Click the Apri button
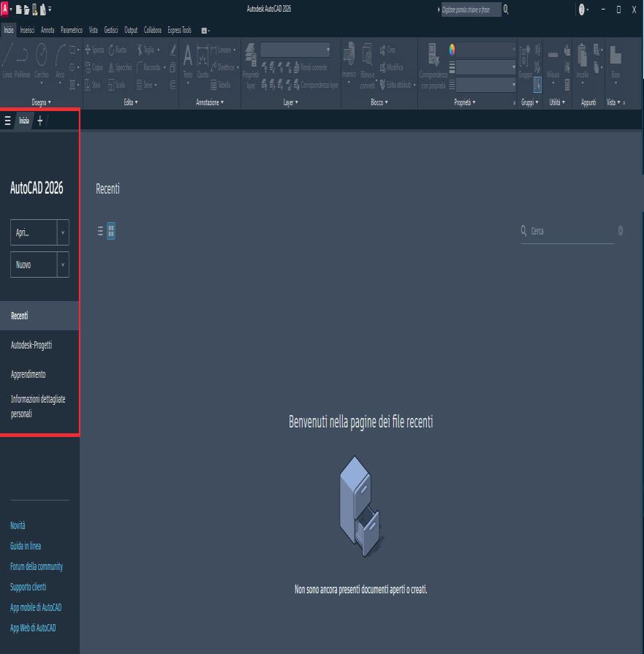This screenshot has width=644, height=654. 34,232
